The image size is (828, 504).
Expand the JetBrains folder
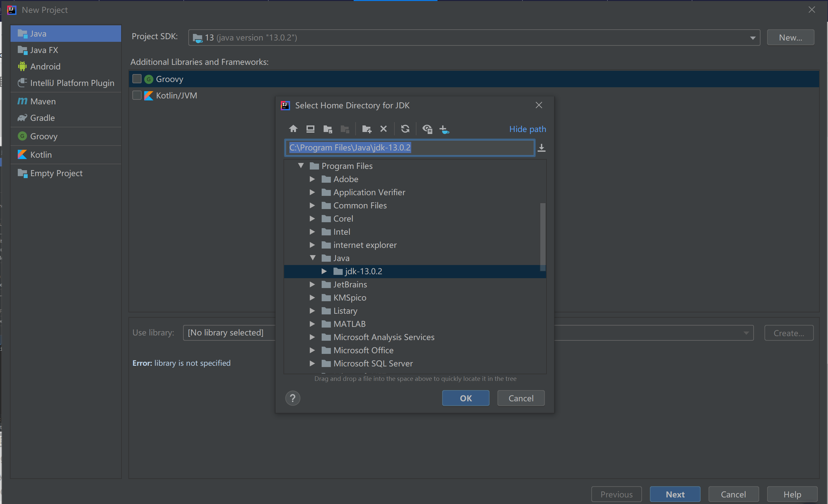pyautogui.click(x=312, y=284)
